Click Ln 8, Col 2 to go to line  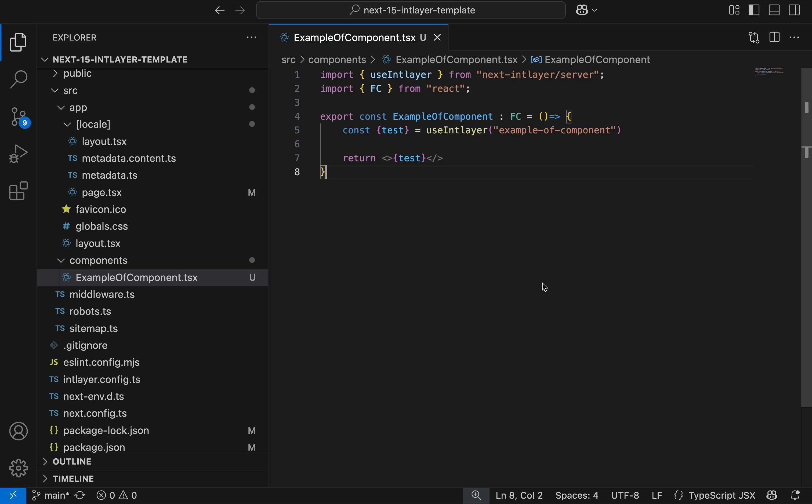[519, 495]
